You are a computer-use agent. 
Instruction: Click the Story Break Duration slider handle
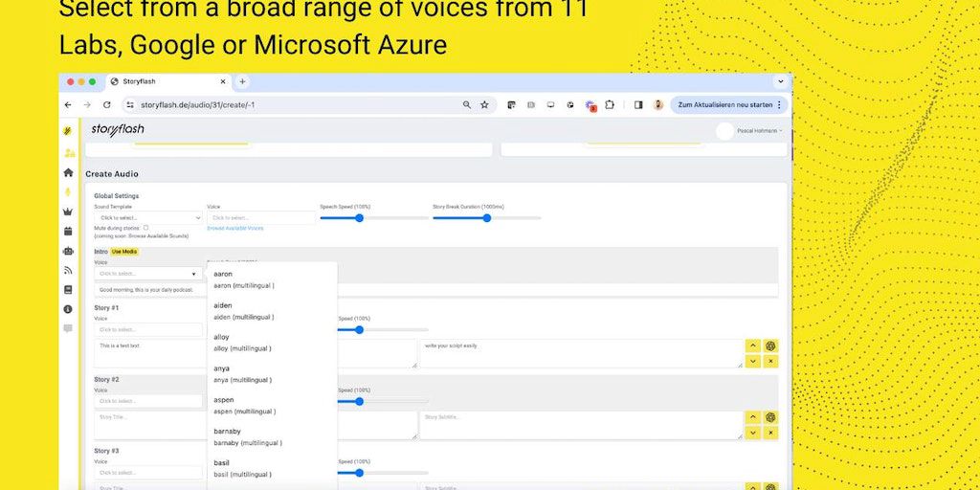coord(487,217)
